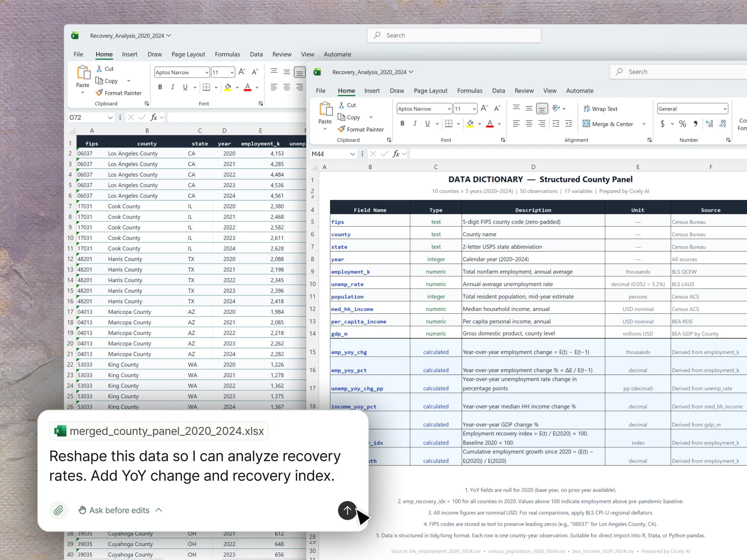Screen dimensions: 747x560
Task: Click the Copy icon in the Clipboard group
Action: pyautogui.click(x=342, y=117)
